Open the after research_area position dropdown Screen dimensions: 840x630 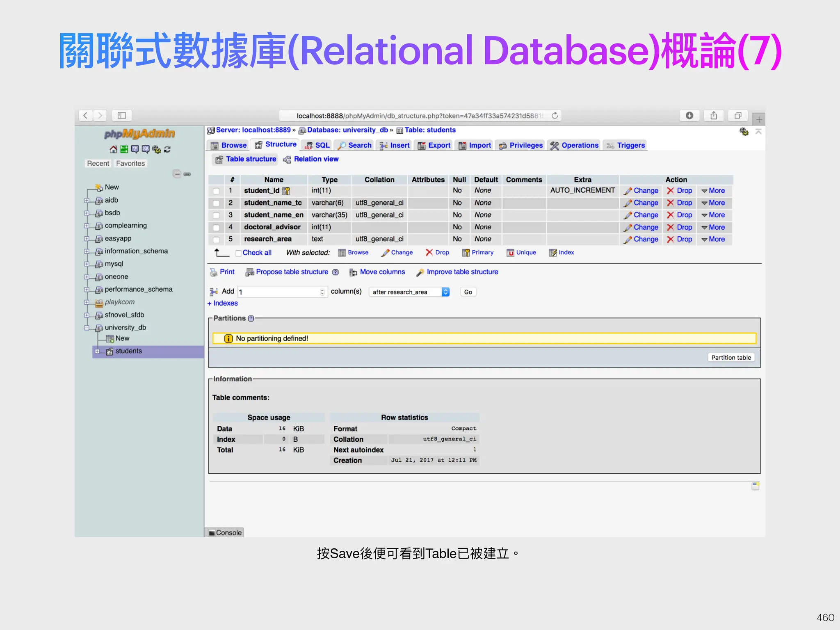(x=409, y=292)
